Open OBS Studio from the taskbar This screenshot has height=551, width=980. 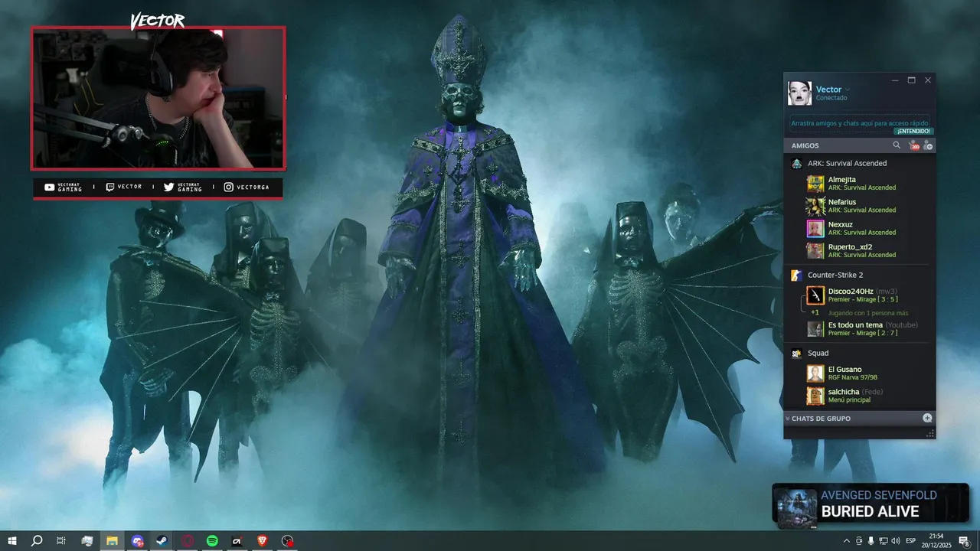point(287,541)
